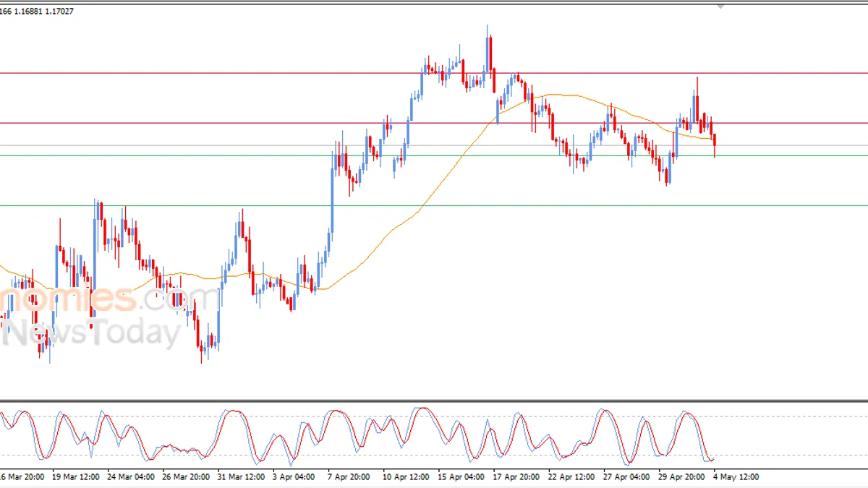The width and height of the screenshot is (868, 488).
Task: Click the 19 Mar 12:00 time label
Action: pos(75,477)
